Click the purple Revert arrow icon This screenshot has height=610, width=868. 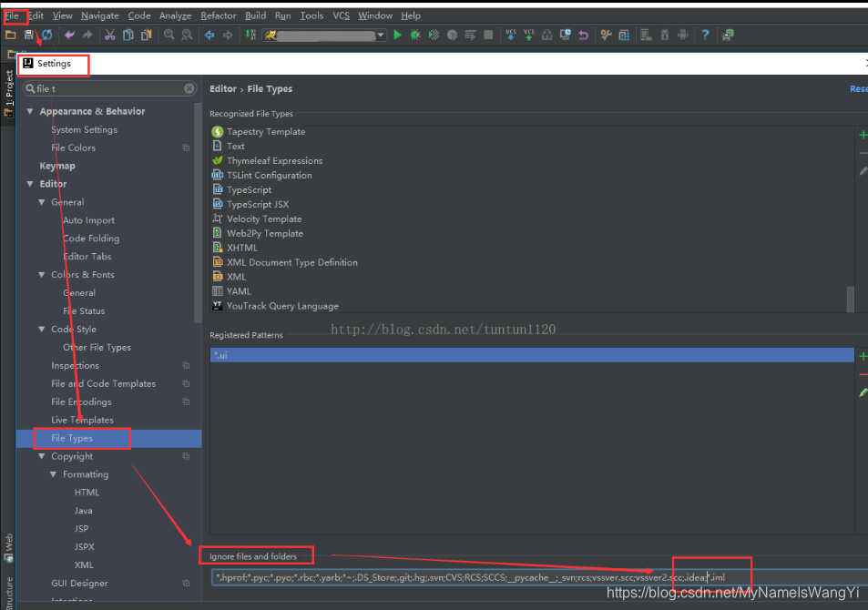(583, 35)
